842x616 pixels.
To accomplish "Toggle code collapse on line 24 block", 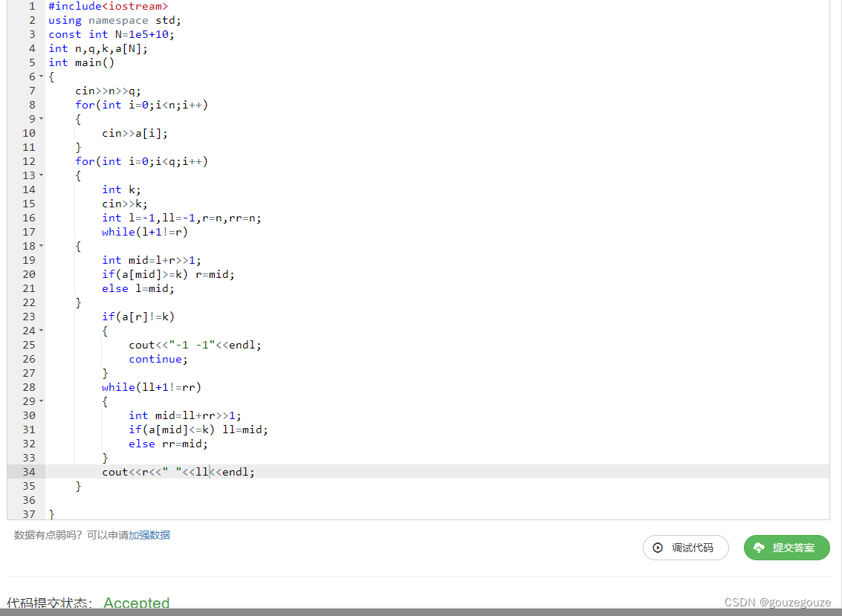I will (x=42, y=331).
